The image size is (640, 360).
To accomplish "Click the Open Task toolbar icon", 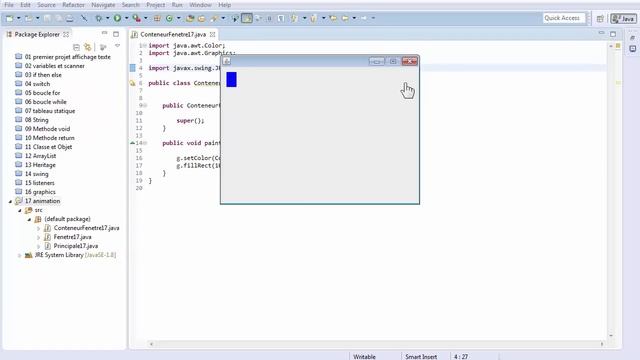I will click(202, 18).
